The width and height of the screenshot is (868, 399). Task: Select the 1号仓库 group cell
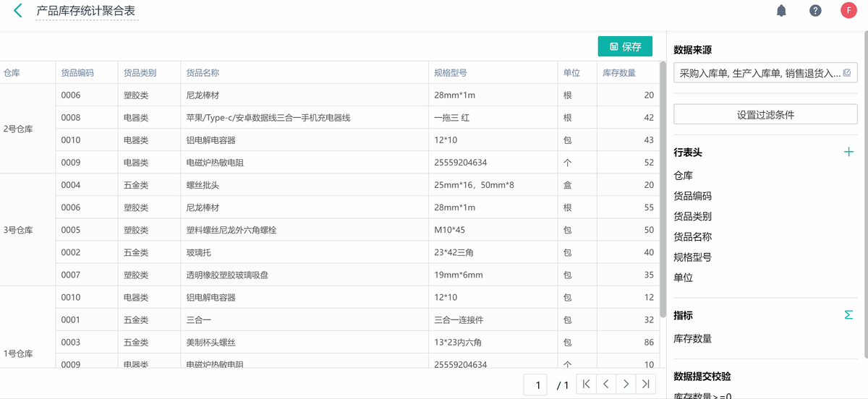27,327
